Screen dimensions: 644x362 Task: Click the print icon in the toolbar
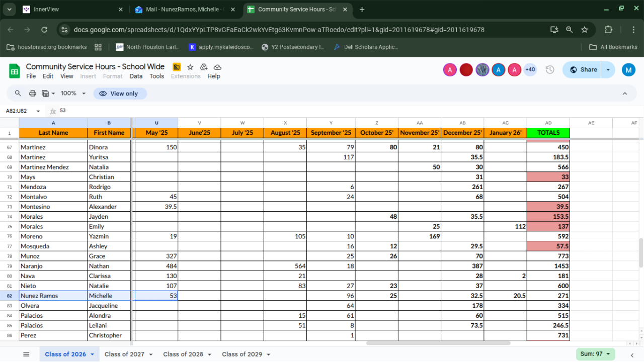pos(33,94)
